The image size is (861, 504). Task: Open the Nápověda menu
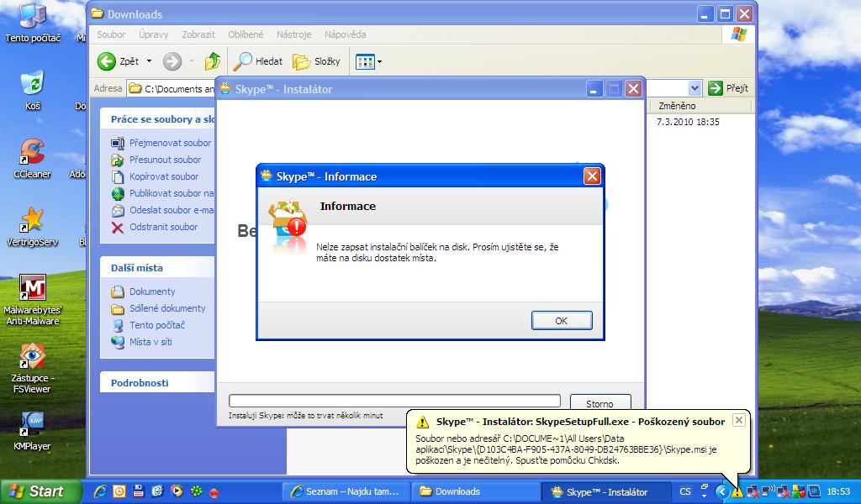pos(345,34)
